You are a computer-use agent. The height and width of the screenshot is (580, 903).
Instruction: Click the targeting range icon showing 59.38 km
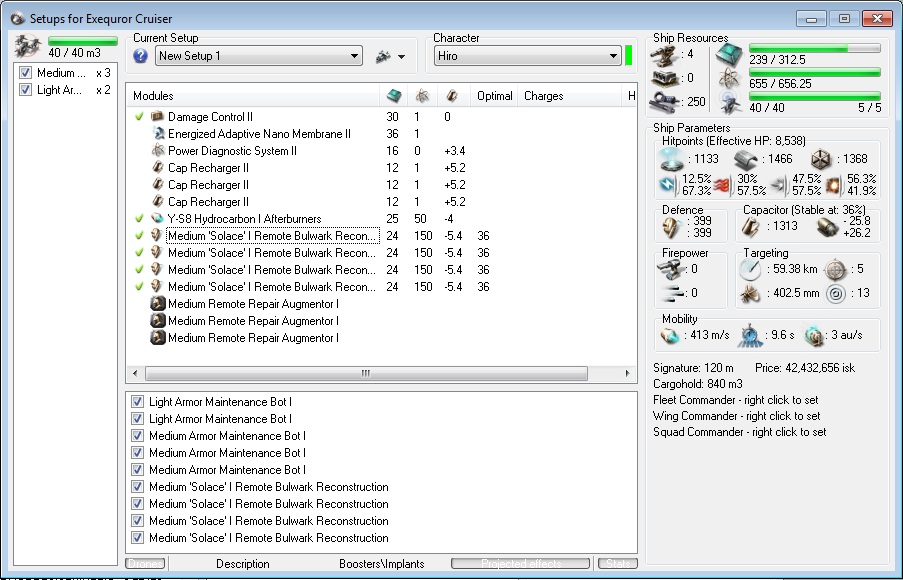(x=750, y=269)
